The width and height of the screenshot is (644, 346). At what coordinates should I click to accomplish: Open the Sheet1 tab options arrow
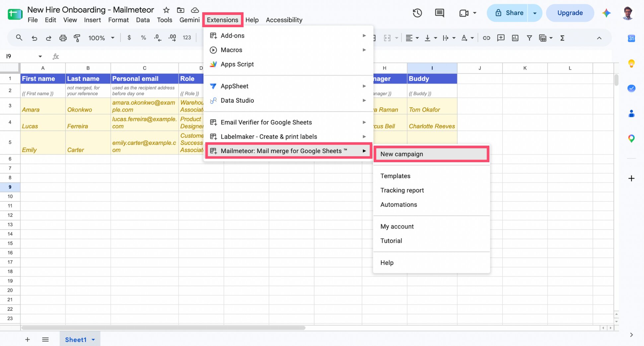pos(93,340)
